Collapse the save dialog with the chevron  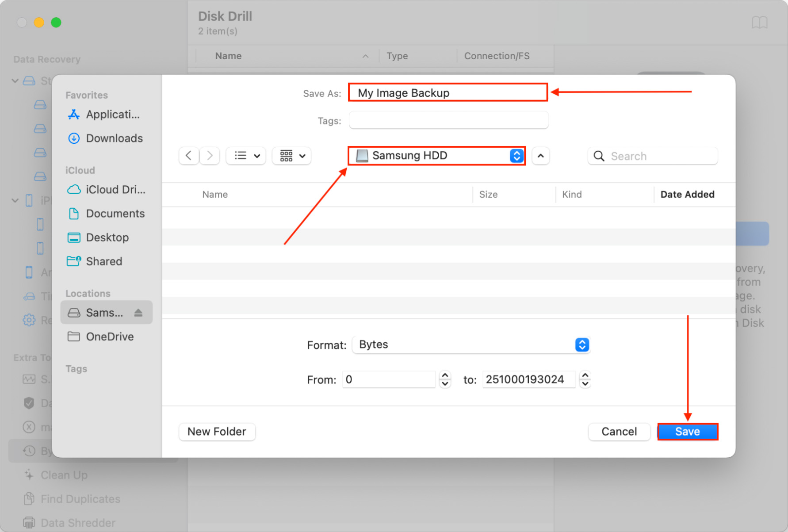[x=540, y=156]
